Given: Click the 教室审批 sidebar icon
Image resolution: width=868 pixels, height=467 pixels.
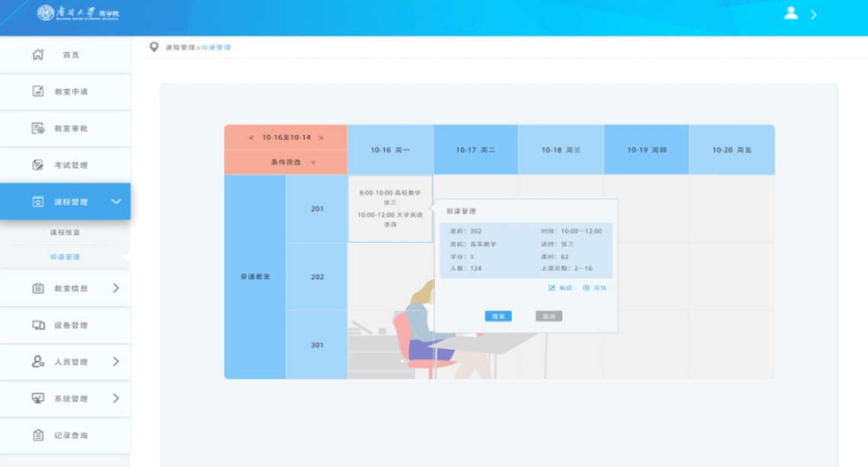Looking at the screenshot, I should [x=38, y=128].
